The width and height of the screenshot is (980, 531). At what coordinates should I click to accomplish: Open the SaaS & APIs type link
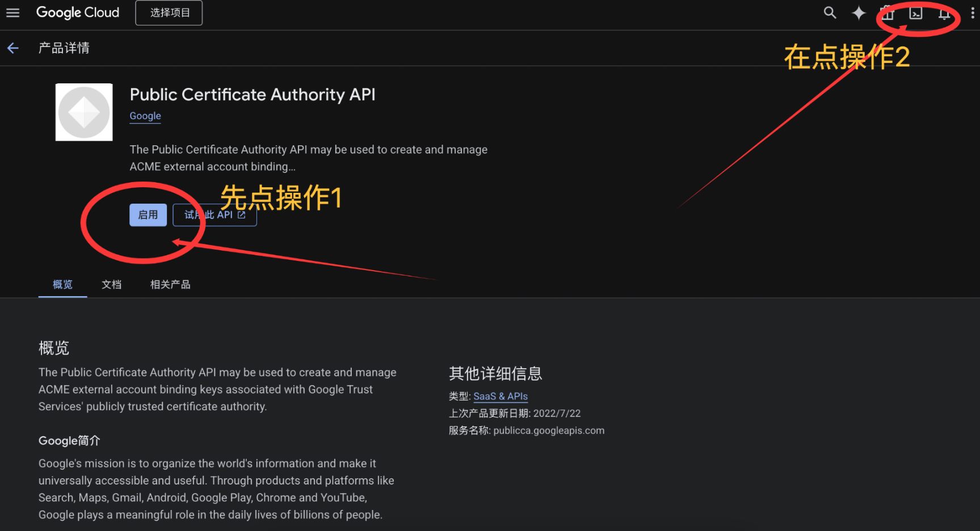(500, 396)
